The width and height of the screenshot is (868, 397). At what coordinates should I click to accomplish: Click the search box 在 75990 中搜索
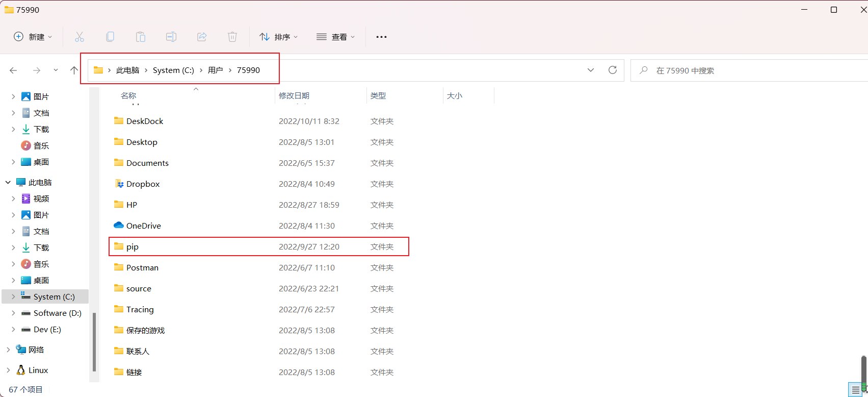point(749,70)
